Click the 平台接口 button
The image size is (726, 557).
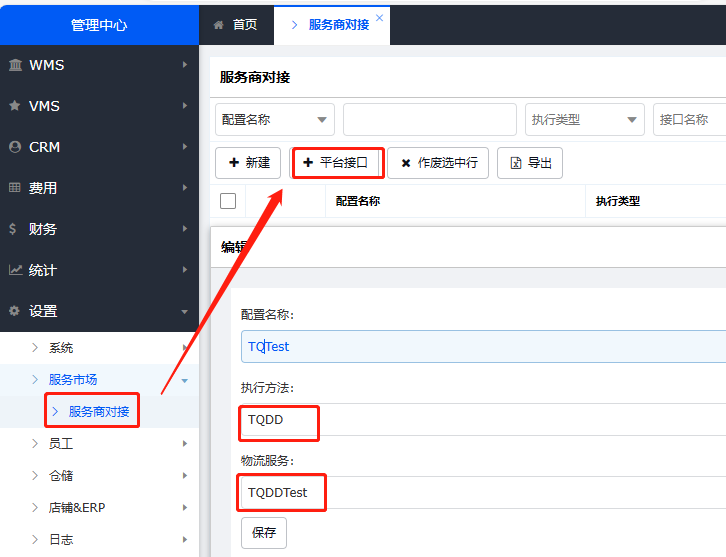tap(338, 163)
